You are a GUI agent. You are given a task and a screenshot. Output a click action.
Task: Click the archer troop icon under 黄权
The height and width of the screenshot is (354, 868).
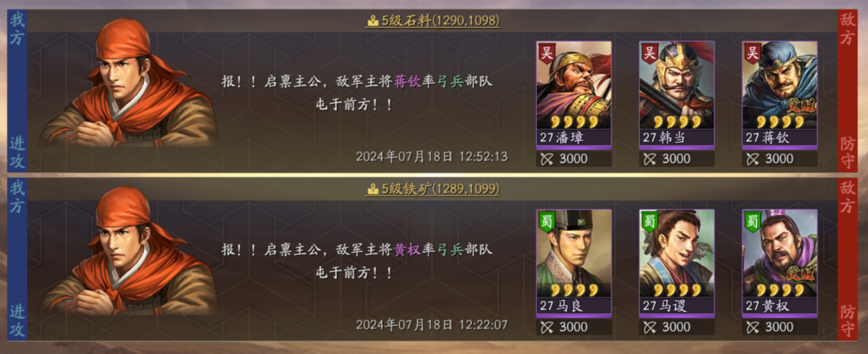[x=752, y=327]
